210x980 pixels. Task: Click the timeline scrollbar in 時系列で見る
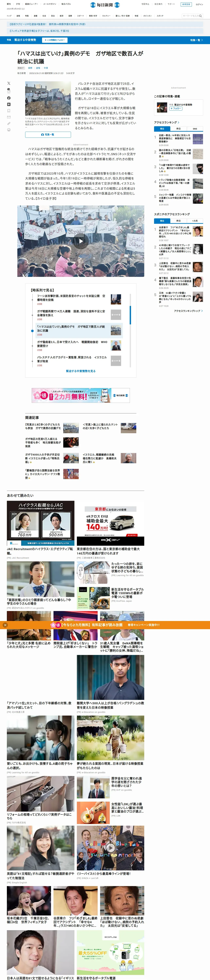coord(130,315)
